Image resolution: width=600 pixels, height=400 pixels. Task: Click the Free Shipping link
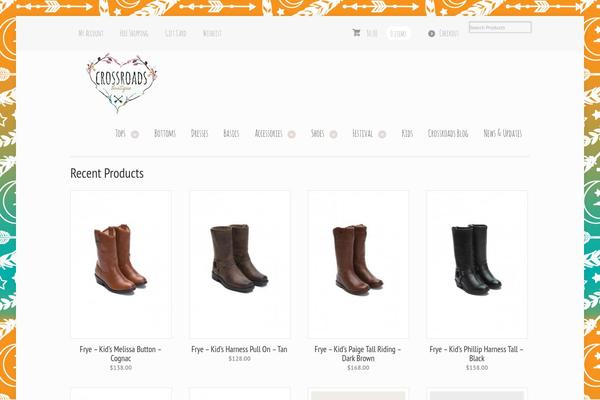(x=134, y=33)
